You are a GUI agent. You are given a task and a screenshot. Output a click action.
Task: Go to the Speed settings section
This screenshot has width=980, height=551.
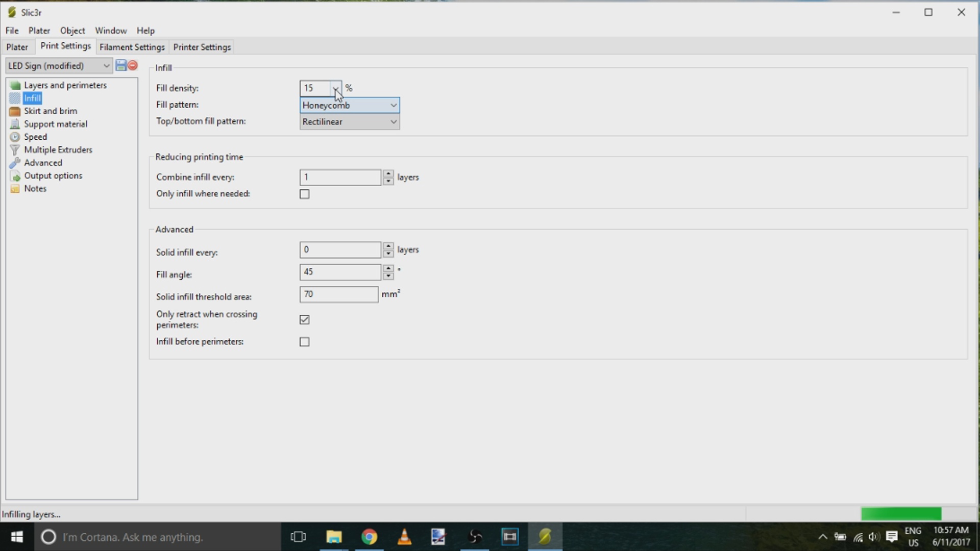point(35,137)
